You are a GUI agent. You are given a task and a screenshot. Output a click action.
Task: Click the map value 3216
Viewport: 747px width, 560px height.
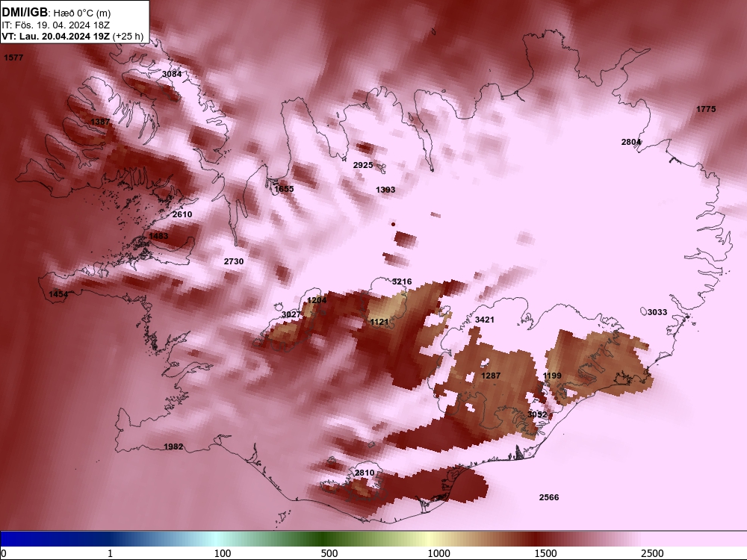(402, 282)
